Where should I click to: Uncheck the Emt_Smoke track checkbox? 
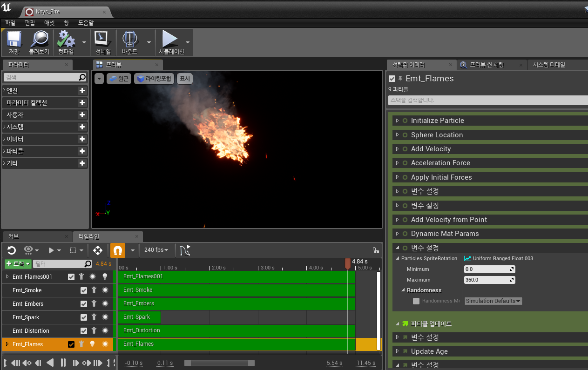(x=84, y=290)
